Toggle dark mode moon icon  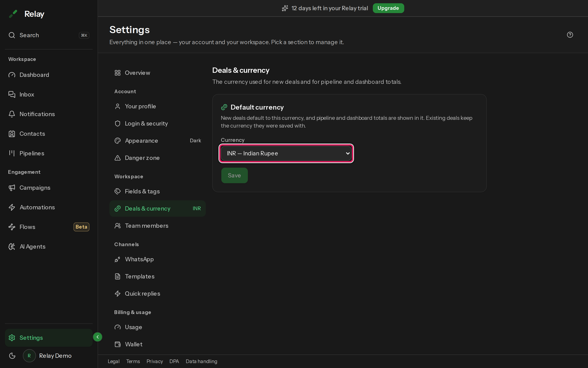12,356
